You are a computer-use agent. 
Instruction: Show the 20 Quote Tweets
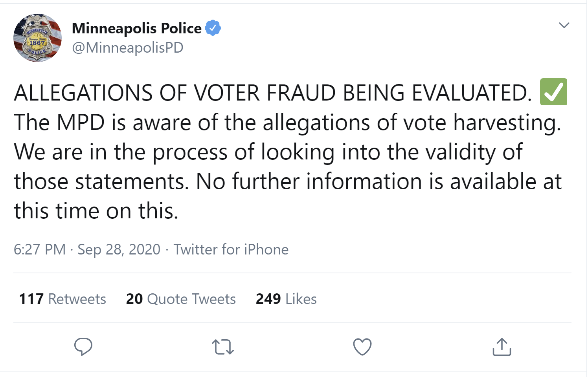pyautogui.click(x=181, y=299)
